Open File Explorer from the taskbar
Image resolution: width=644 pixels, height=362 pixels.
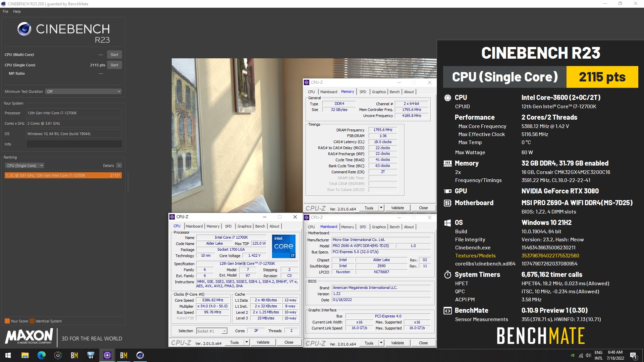click(x=25, y=355)
